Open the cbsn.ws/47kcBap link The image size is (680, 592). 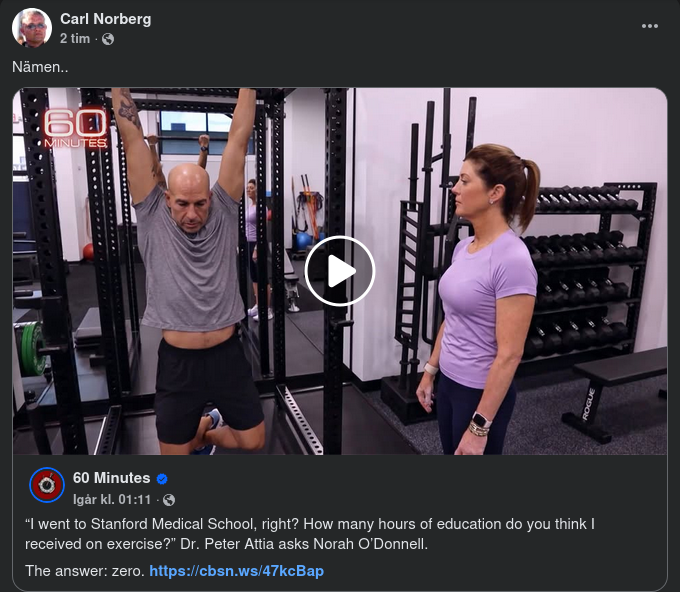(237, 571)
